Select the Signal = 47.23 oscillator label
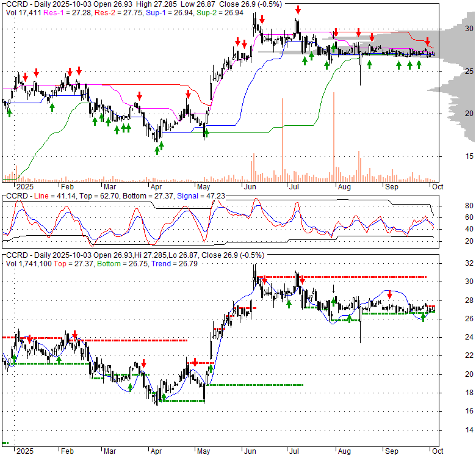 [201, 196]
